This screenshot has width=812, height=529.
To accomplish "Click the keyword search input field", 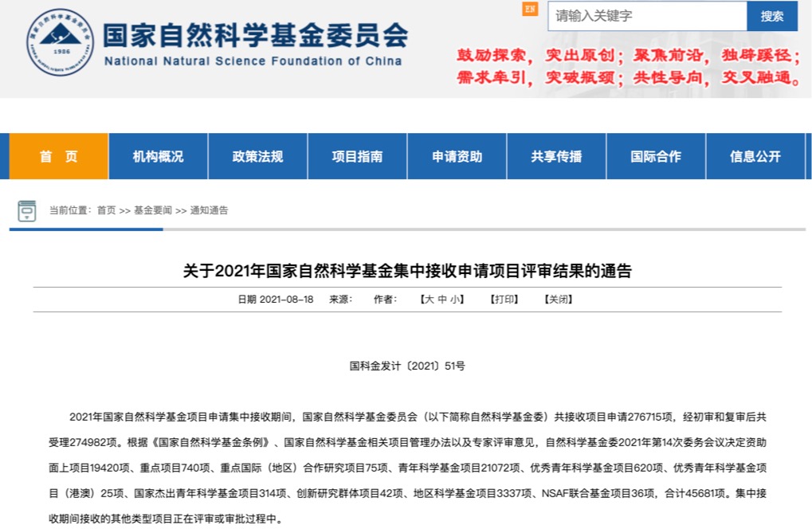I will [x=646, y=16].
